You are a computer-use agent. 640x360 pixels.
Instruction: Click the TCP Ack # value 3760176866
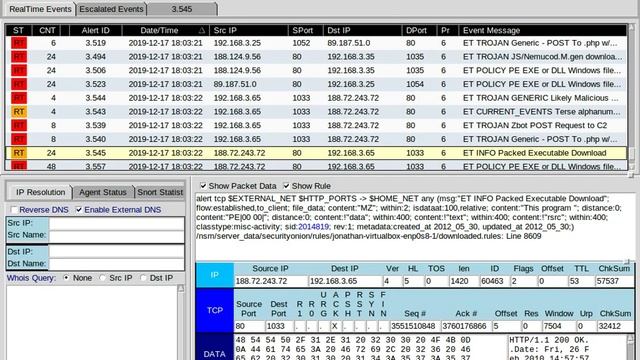coord(467,326)
